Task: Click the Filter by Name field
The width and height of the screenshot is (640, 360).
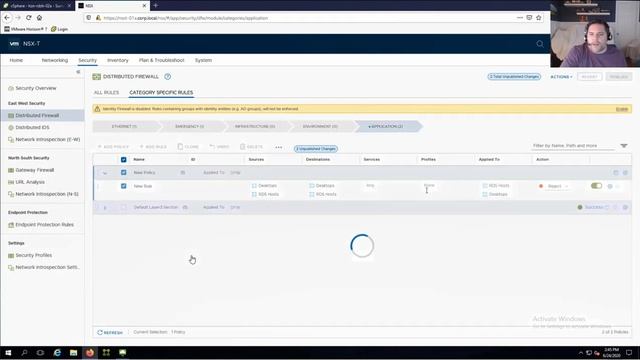Action: [x=573, y=146]
